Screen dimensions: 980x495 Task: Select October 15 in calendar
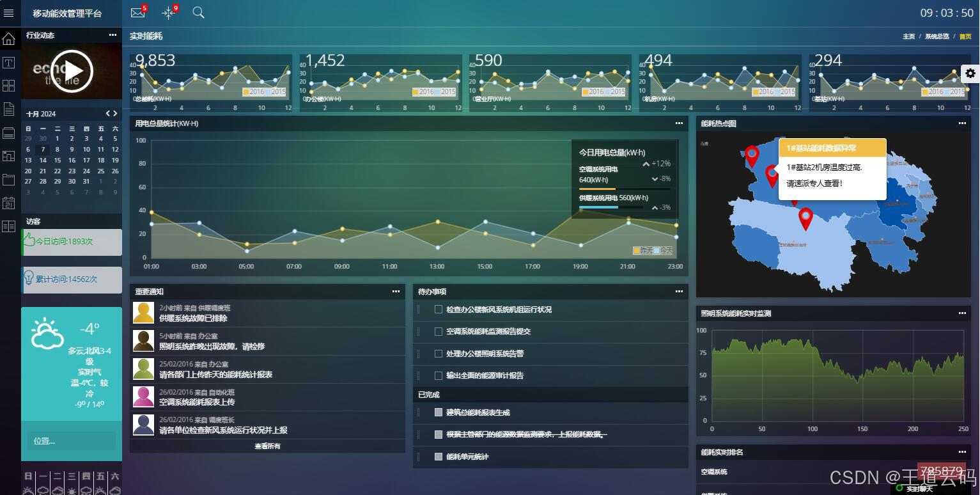pos(57,161)
